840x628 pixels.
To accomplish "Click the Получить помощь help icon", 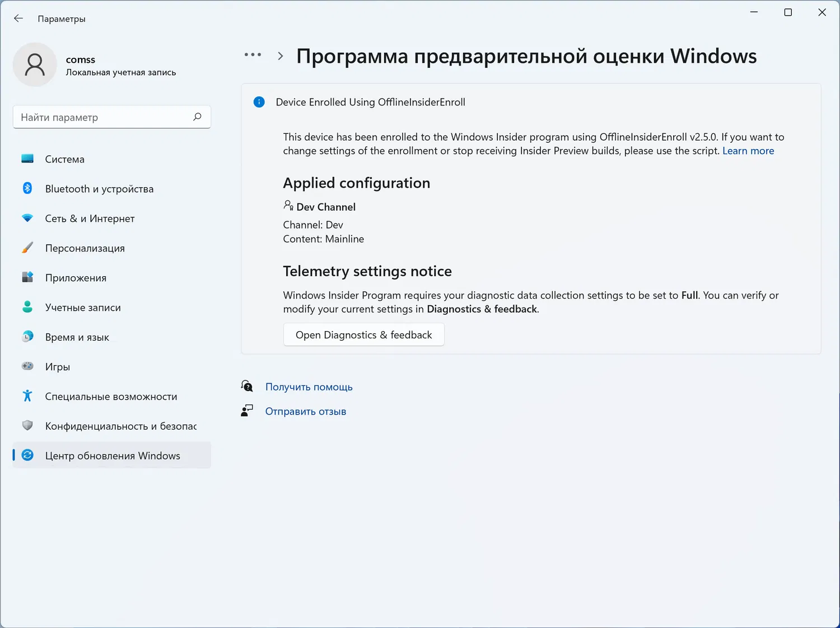I will [x=247, y=386].
